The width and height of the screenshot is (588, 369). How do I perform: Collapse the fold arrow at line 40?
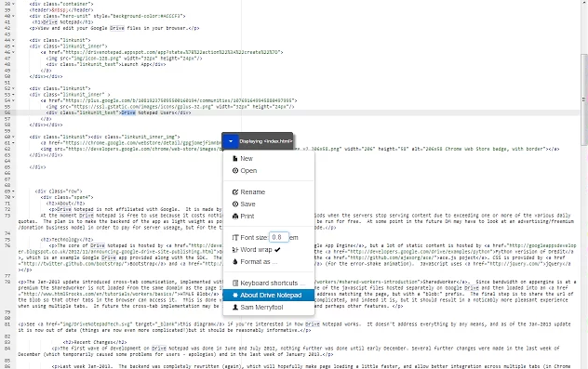click(14, 16)
